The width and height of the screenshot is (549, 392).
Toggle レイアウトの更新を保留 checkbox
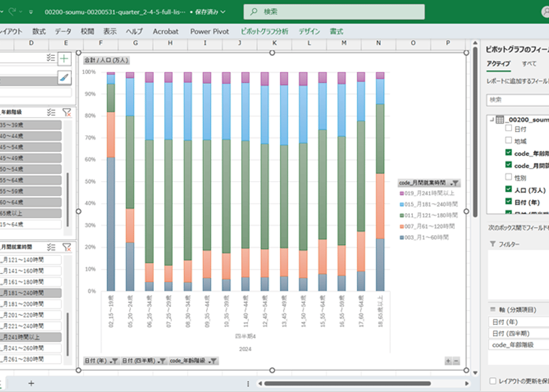(493, 381)
